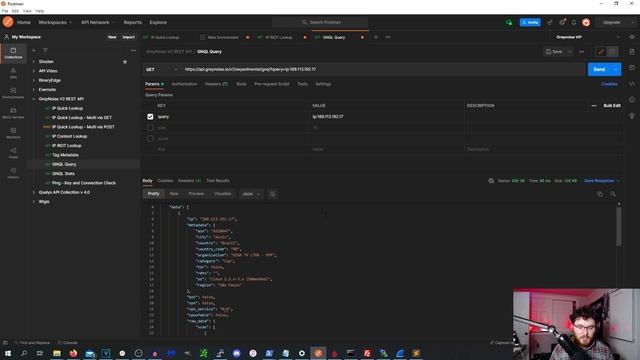The width and height of the screenshot is (640, 360).
Task: Collapse the GreyNoise V2 REST API collection
Action: coord(34,99)
